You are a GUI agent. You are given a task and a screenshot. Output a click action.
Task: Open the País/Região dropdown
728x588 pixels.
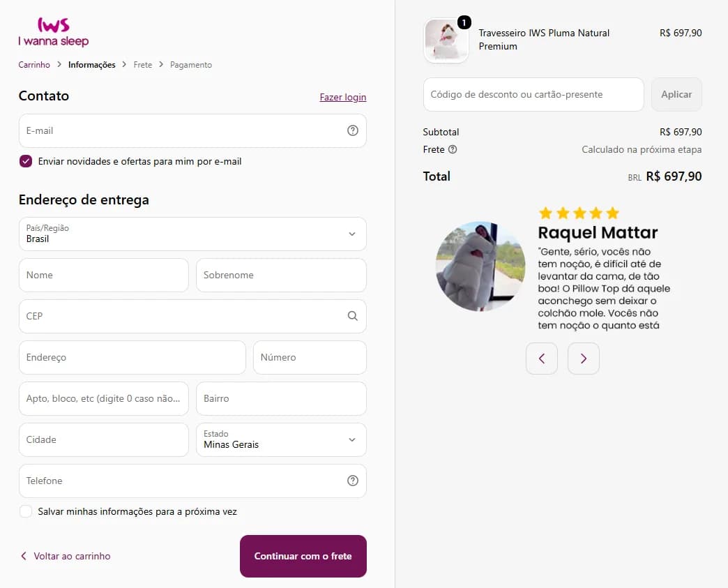tap(192, 234)
